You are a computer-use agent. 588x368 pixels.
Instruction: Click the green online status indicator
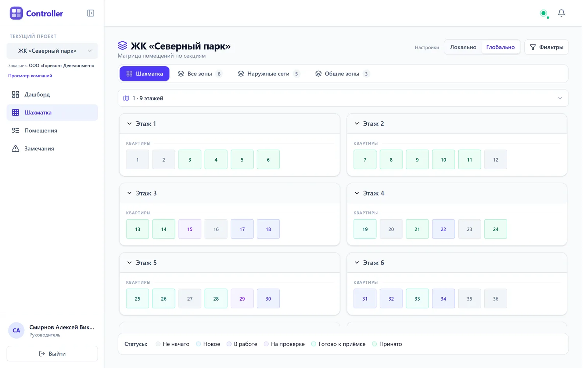click(543, 13)
